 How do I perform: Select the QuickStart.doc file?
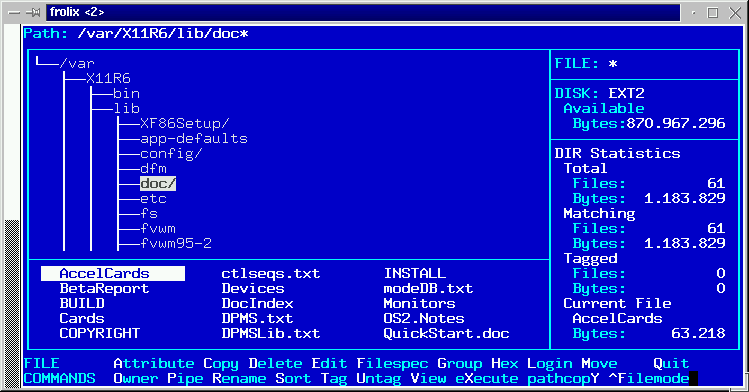tap(446, 333)
